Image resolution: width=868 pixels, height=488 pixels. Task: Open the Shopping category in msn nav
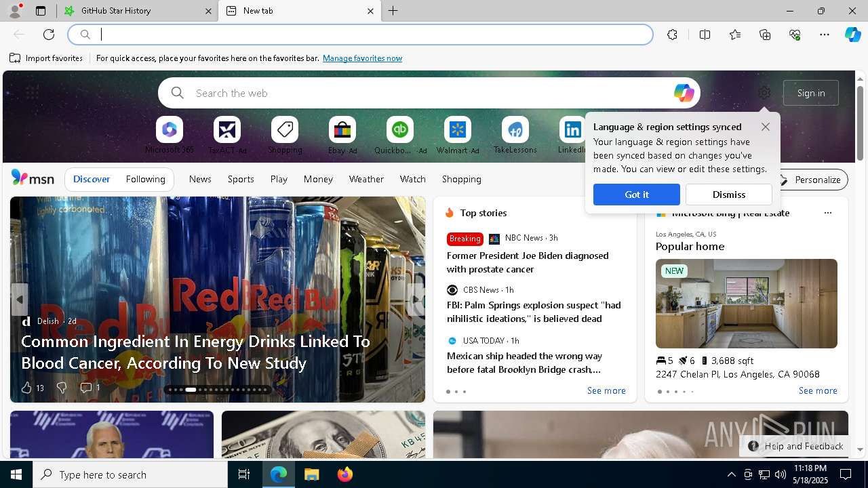[462, 179]
